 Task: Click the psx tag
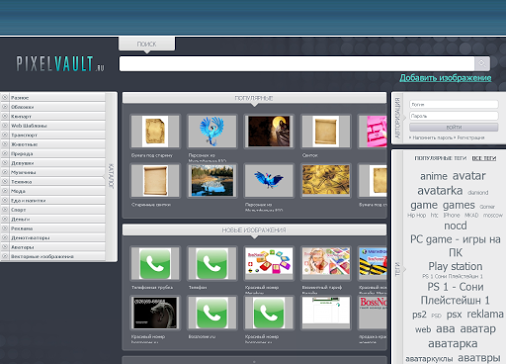click(x=454, y=314)
